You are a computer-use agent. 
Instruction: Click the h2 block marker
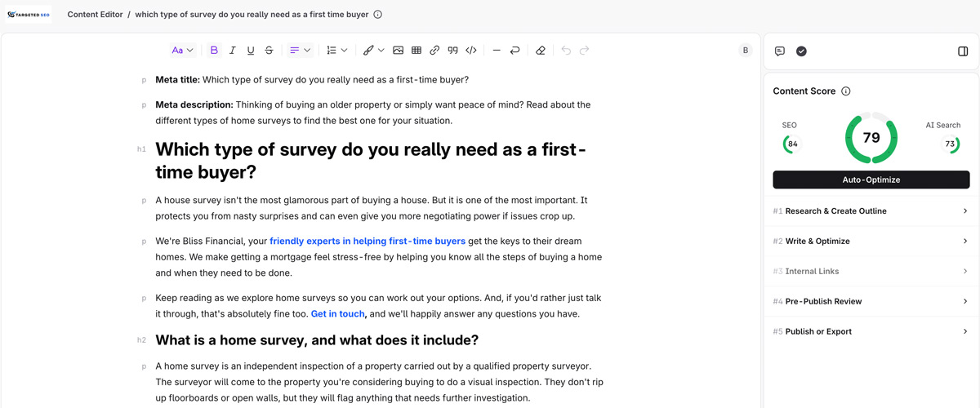click(141, 340)
